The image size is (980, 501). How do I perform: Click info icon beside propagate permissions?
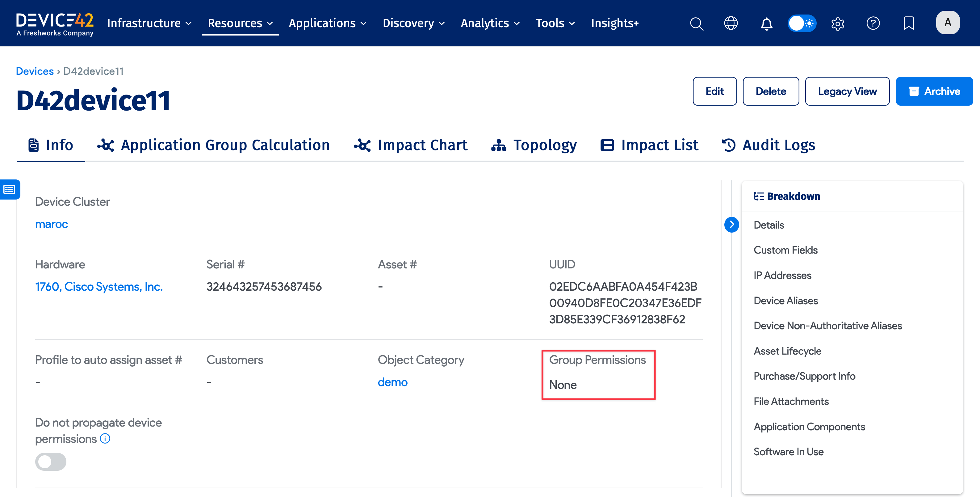[x=105, y=439]
